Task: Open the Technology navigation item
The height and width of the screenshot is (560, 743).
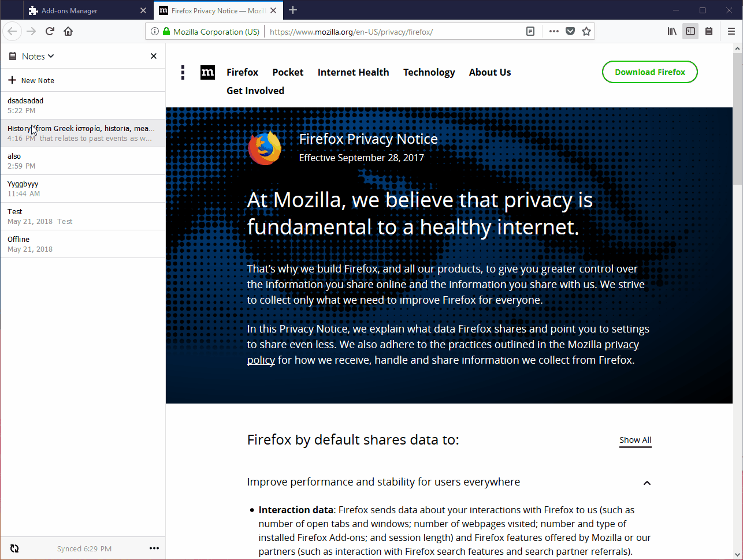Action: (x=429, y=72)
